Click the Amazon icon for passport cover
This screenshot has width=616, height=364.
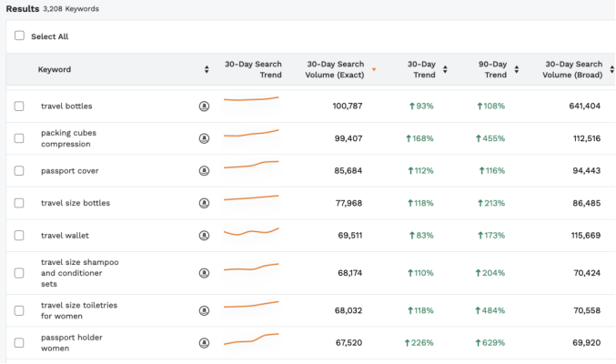(204, 171)
